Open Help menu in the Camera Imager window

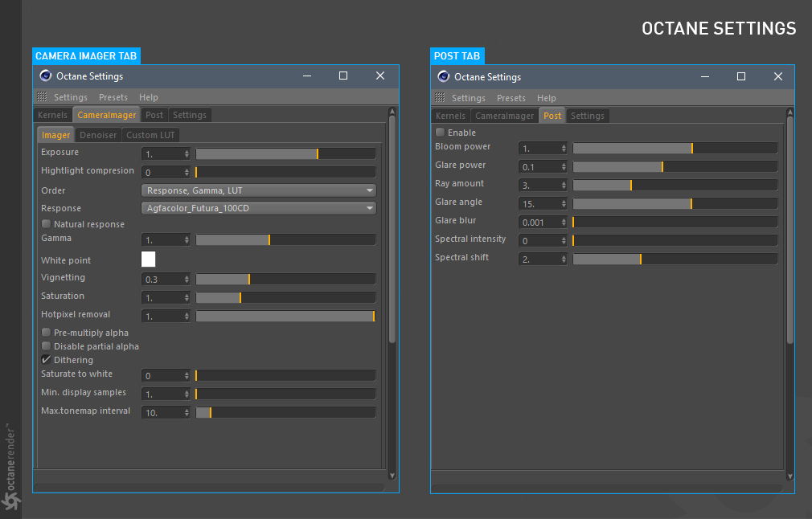pos(148,97)
